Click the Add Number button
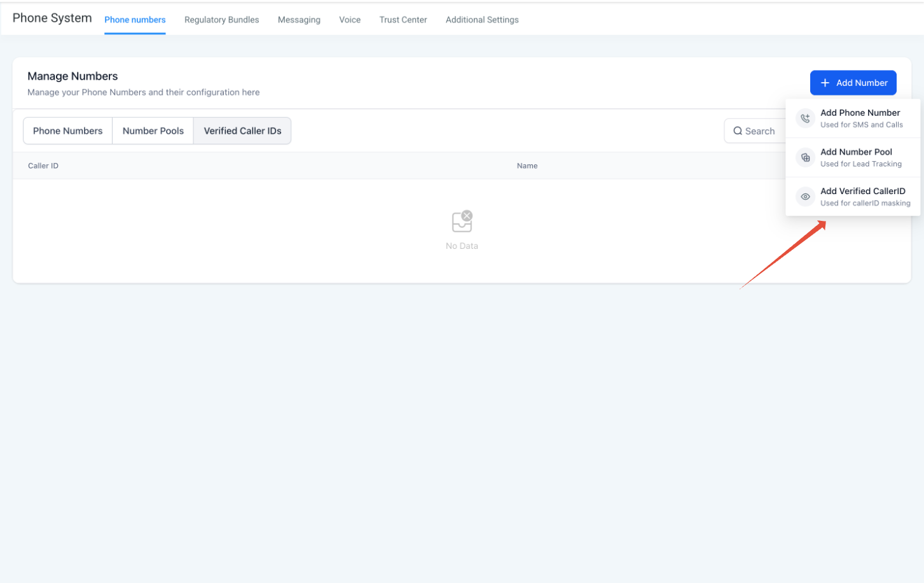The image size is (924, 583). point(853,83)
